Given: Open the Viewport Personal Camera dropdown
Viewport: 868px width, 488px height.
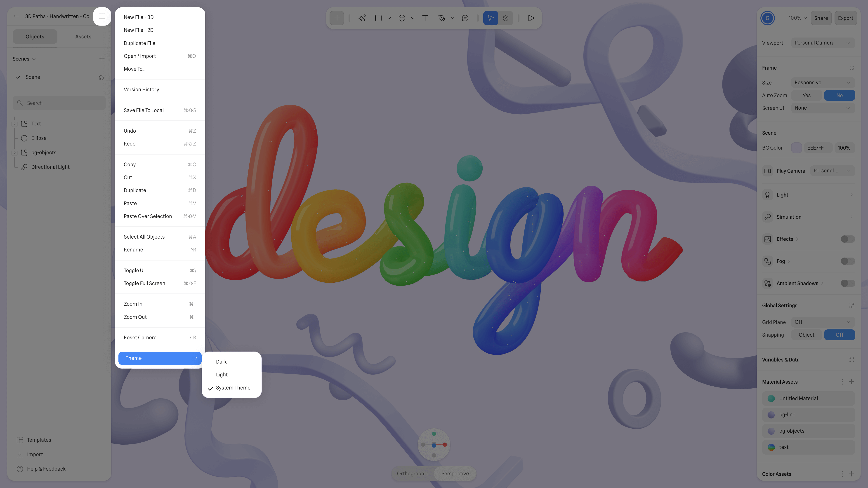Looking at the screenshot, I should [x=823, y=43].
